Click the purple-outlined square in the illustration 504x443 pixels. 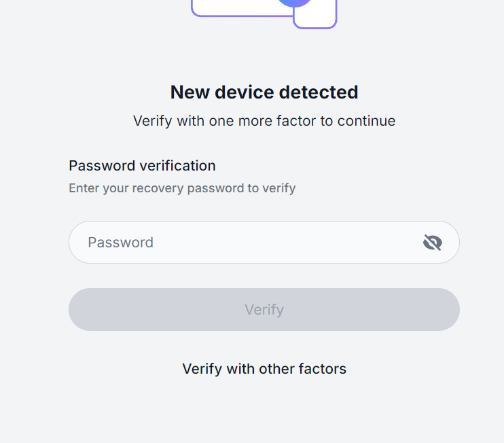[315, 16]
